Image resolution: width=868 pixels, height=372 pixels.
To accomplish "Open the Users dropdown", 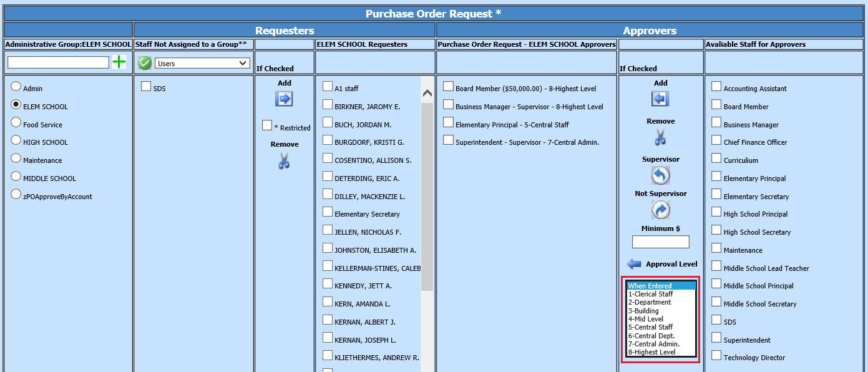I will 202,63.
